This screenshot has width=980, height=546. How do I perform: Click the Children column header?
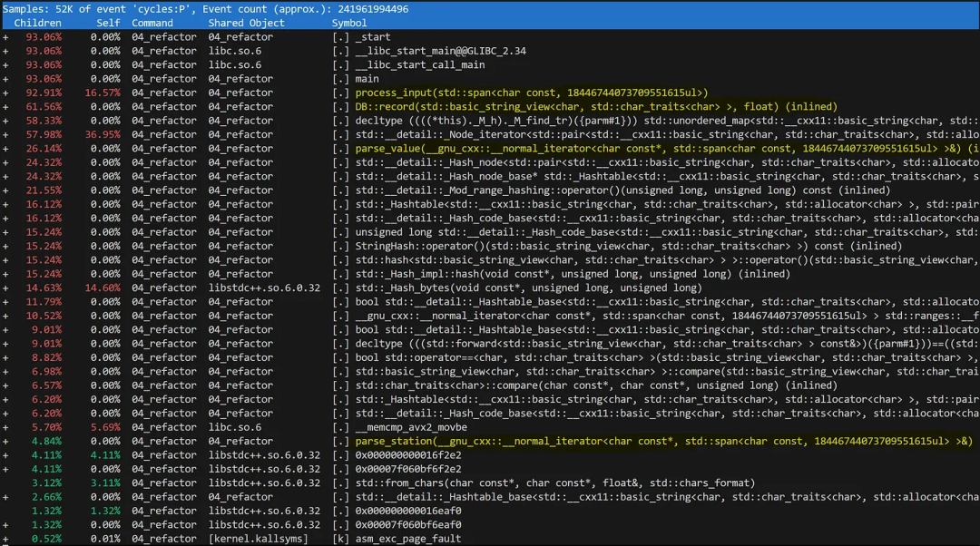pos(37,23)
